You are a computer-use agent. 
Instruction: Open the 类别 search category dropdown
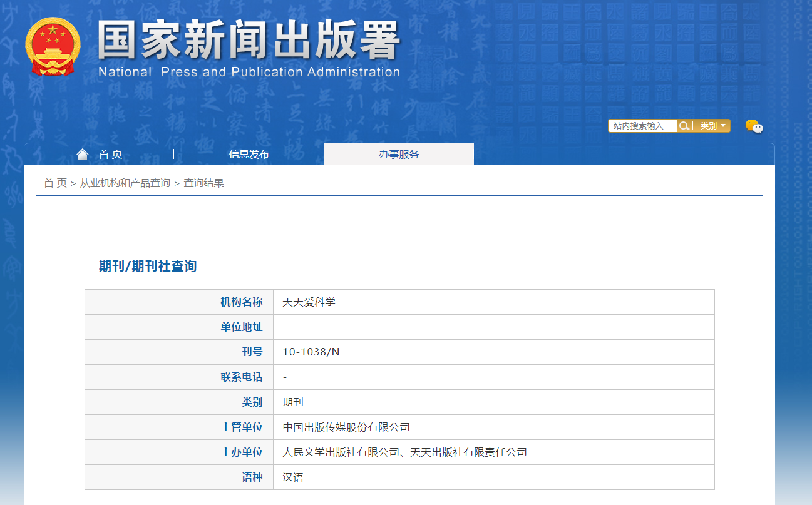pos(712,126)
